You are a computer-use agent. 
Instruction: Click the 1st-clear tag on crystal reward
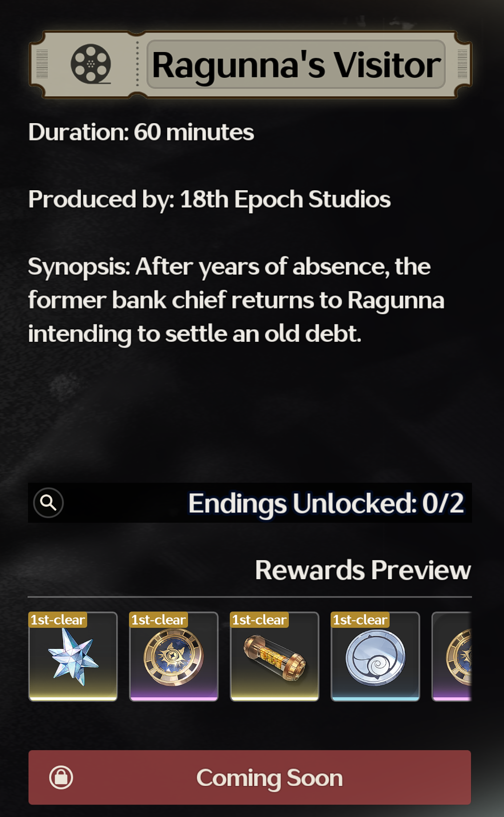coord(58,620)
